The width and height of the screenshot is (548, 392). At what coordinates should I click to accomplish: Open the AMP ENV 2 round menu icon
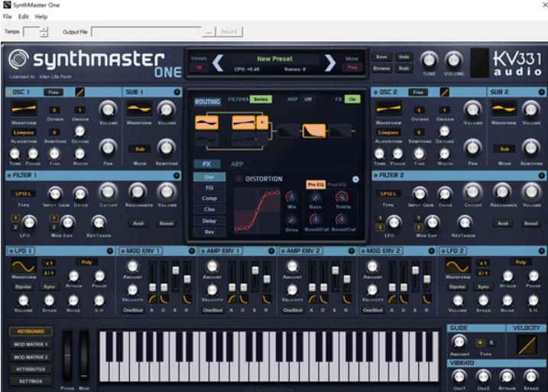[352, 251]
